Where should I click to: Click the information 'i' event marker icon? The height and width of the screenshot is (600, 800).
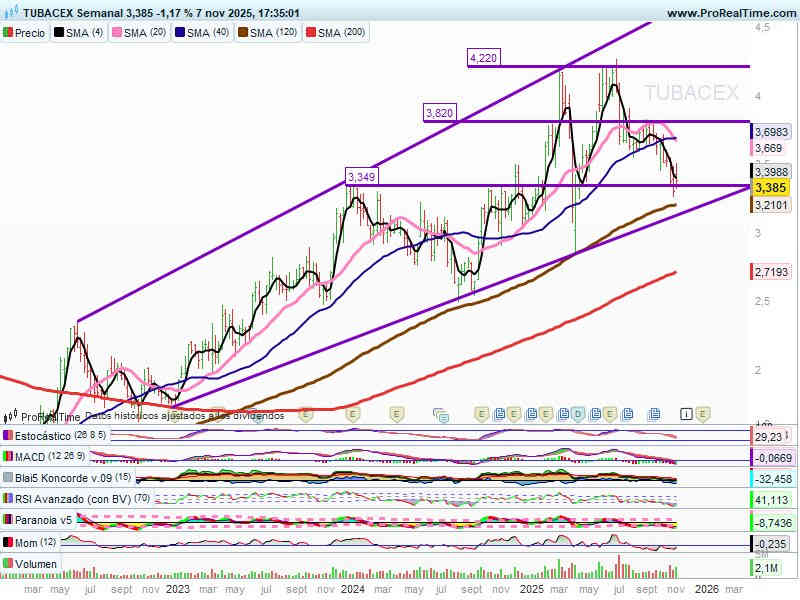(686, 413)
